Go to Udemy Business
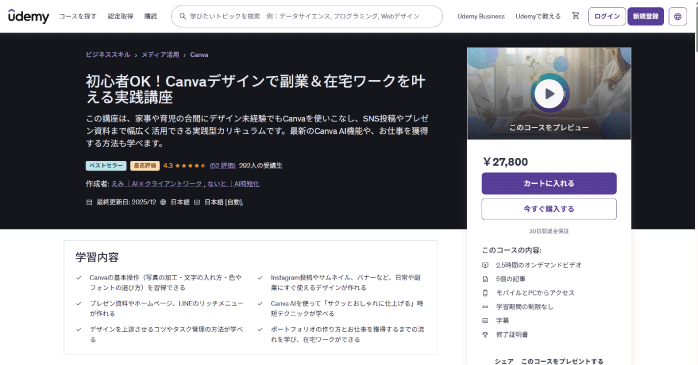Viewport: 698px width, 365px height. click(481, 16)
